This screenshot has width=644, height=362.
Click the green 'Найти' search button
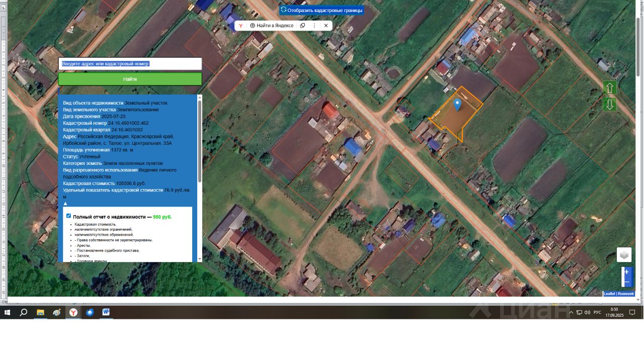(130, 79)
